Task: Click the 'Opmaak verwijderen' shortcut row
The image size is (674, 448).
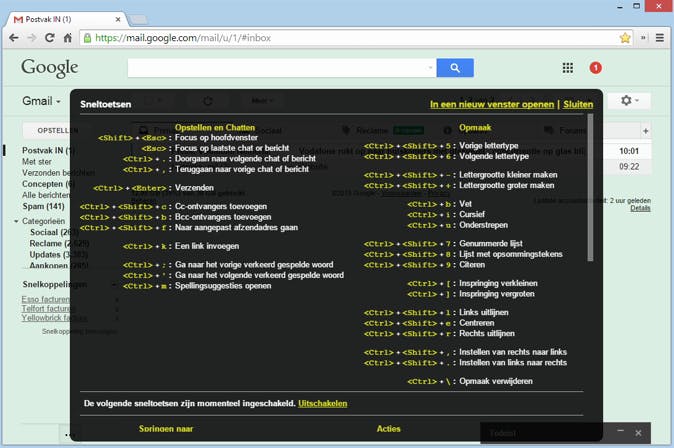Action: point(470,381)
